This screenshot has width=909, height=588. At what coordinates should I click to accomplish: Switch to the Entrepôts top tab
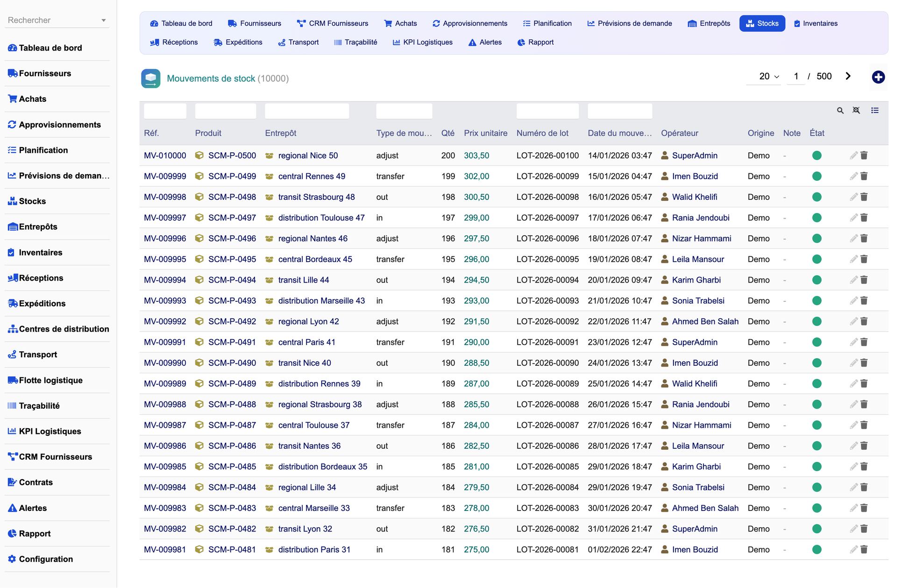709,23
